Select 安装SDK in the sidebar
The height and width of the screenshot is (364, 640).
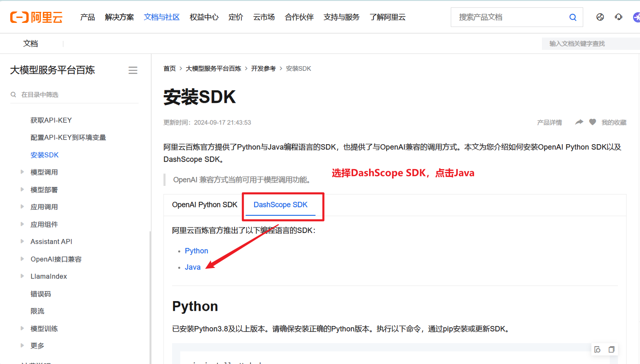tap(45, 155)
